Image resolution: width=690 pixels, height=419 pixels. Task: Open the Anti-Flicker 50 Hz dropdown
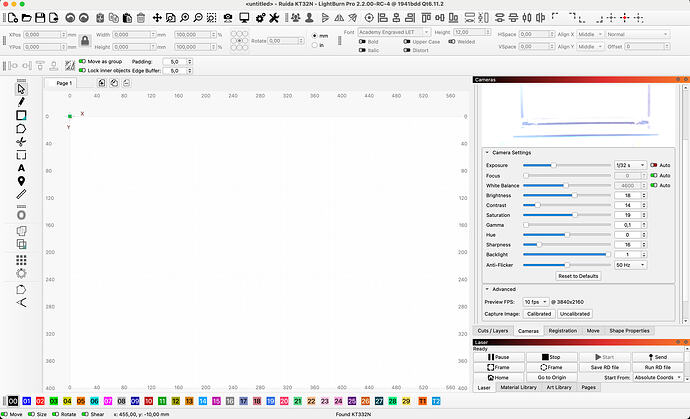tap(630, 265)
